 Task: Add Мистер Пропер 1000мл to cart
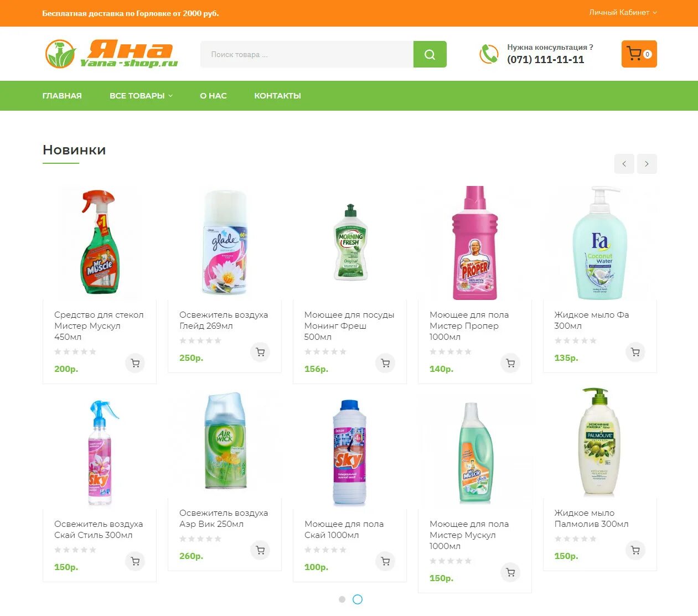pyautogui.click(x=510, y=363)
